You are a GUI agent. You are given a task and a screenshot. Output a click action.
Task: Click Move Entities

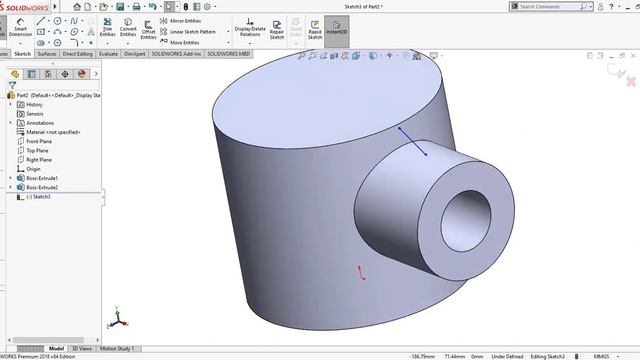click(180, 42)
